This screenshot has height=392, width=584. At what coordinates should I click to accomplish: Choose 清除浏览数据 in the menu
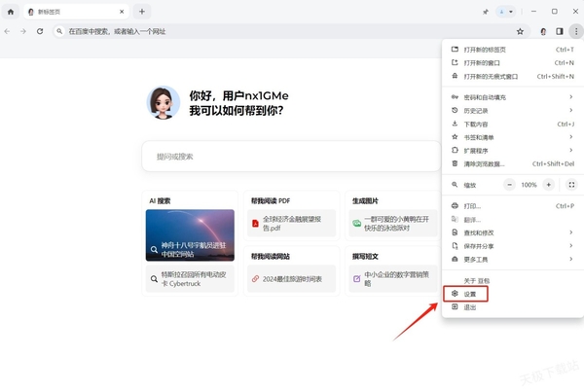pos(496,163)
